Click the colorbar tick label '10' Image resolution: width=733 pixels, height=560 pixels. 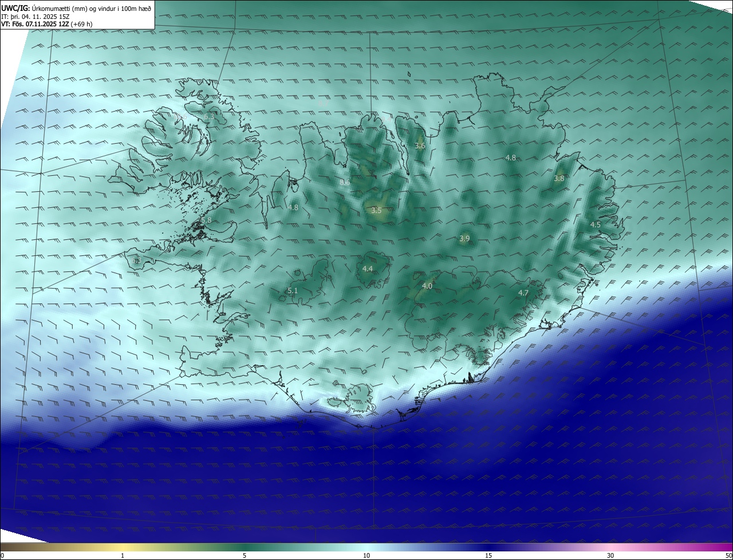click(x=366, y=555)
